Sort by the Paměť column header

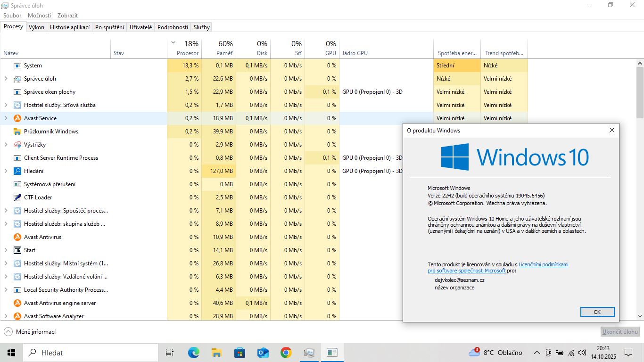pos(219,48)
